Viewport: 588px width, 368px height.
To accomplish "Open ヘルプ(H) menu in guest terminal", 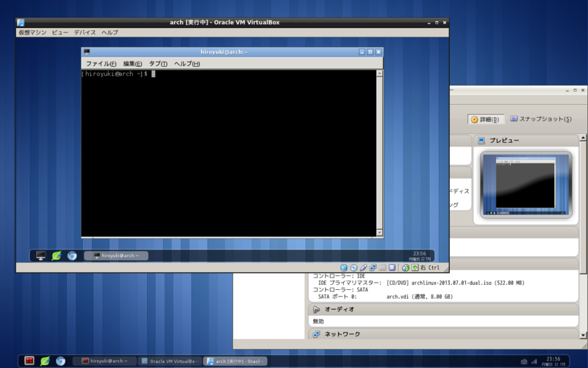I will pyautogui.click(x=187, y=63).
